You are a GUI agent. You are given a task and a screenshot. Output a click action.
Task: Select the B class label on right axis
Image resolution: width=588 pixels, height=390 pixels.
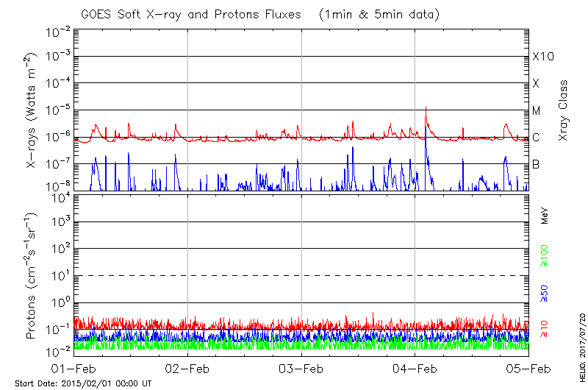tap(536, 164)
